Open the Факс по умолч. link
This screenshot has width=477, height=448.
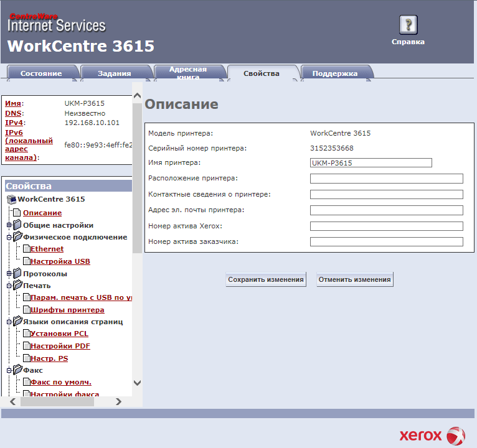click(61, 382)
